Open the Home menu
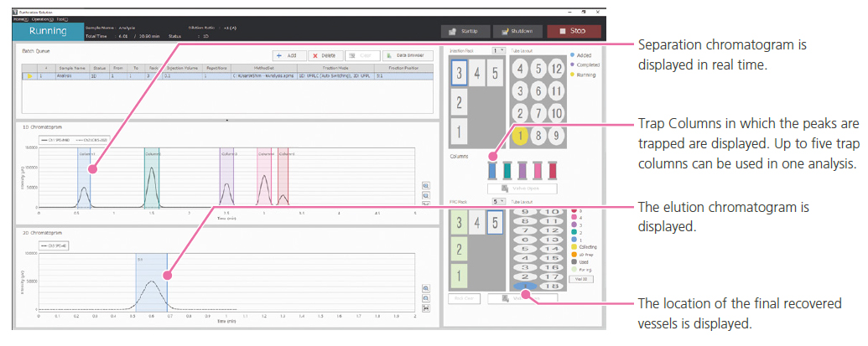Screen dimensions: 868x346 pos(18,18)
